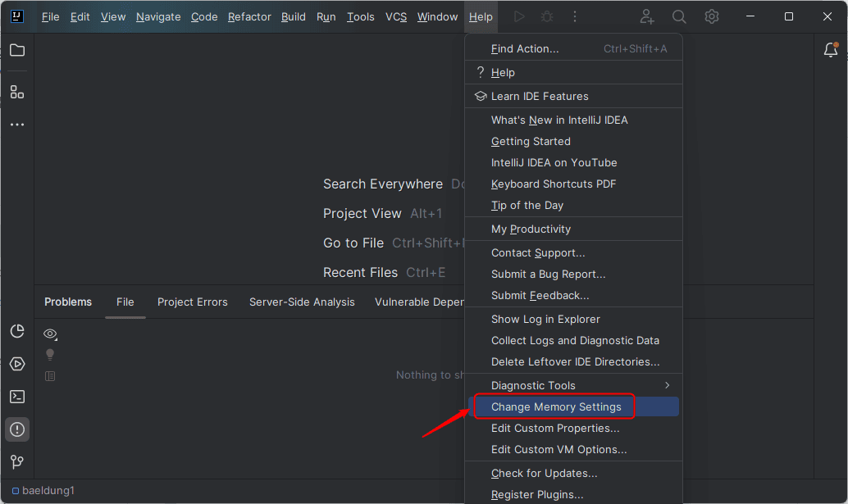Open the File menu
Screen dimensions: 848x504
[x=50, y=16]
